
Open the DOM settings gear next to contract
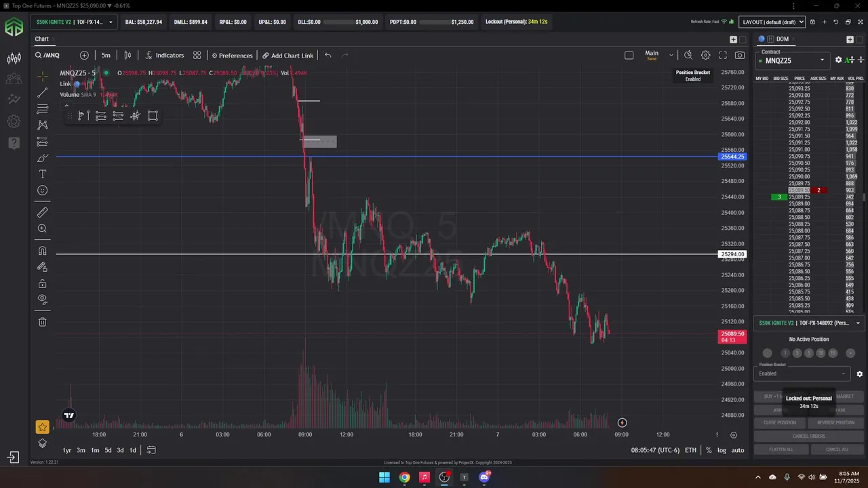[x=838, y=60]
